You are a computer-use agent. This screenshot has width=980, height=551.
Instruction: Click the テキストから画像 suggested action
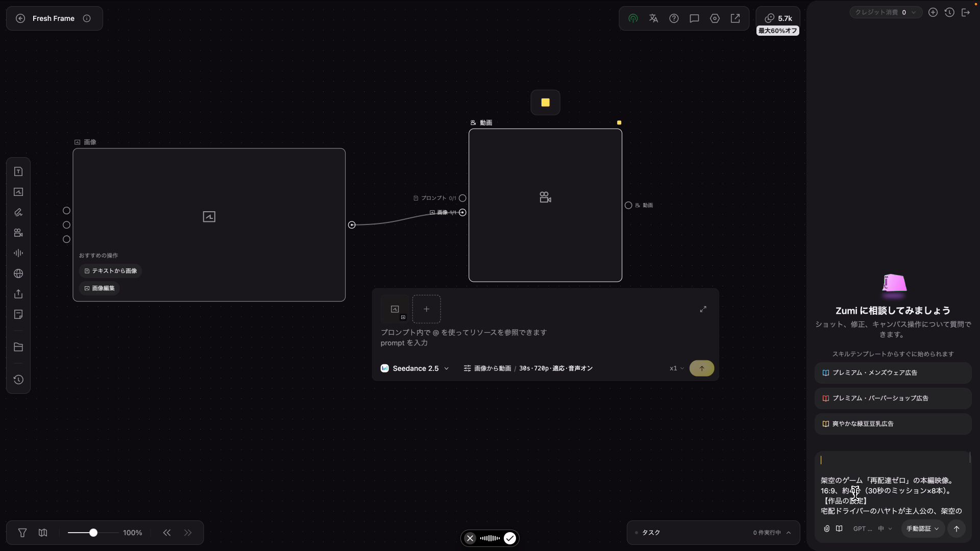110,271
